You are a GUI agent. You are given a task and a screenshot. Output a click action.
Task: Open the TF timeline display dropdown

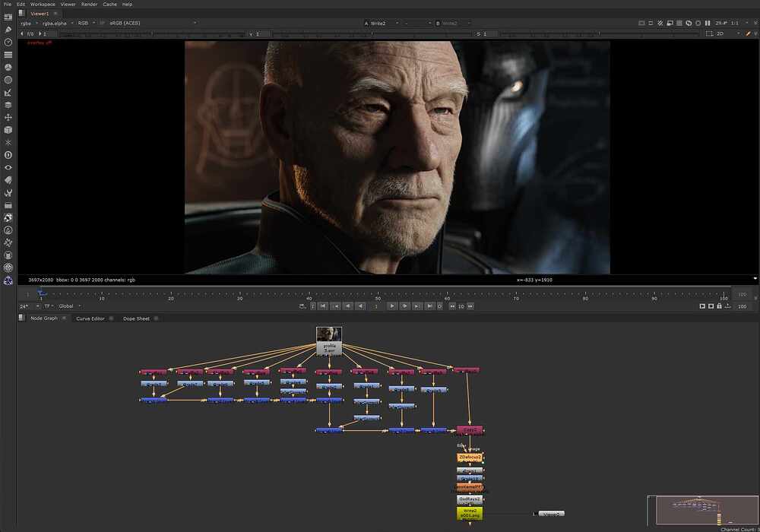coord(49,306)
